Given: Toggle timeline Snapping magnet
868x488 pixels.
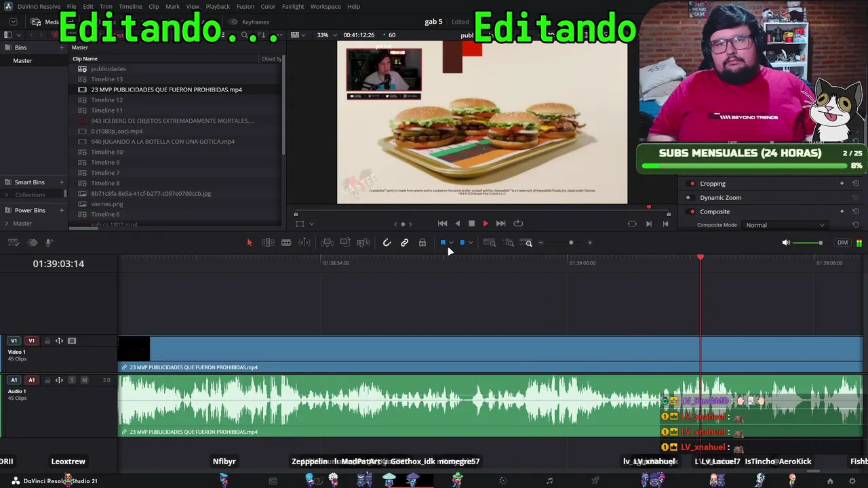Looking at the screenshot, I should pyautogui.click(x=387, y=243).
